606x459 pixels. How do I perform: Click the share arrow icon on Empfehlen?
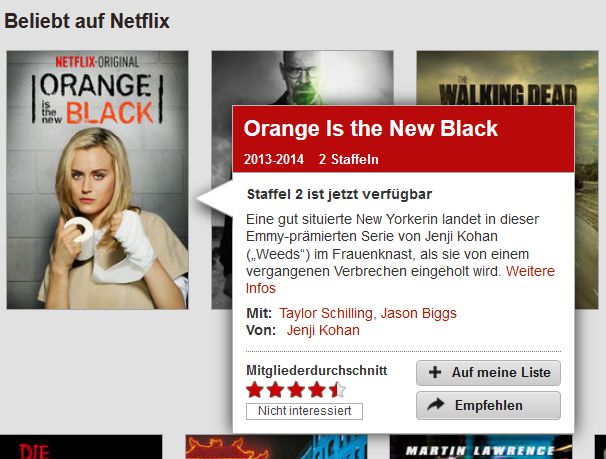436,405
